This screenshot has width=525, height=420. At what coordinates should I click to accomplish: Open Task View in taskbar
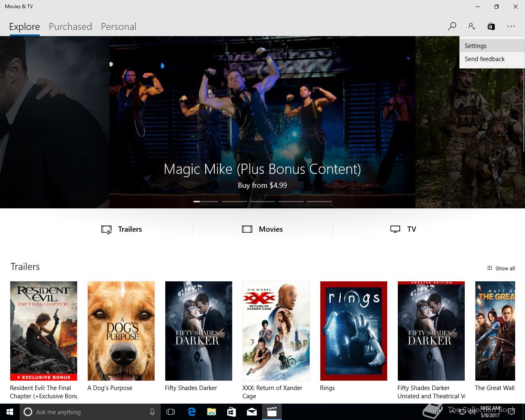coord(171,412)
